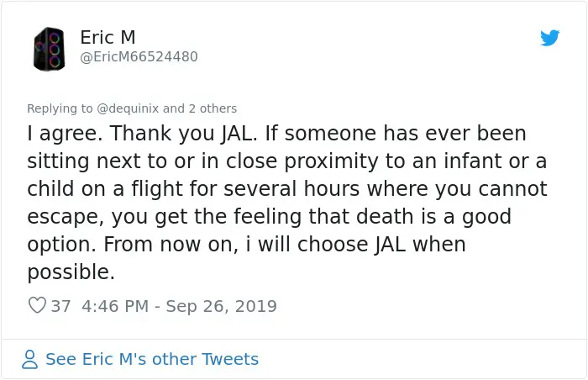Like the tweet with heart icon
The width and height of the screenshot is (588, 380).
[x=37, y=306]
